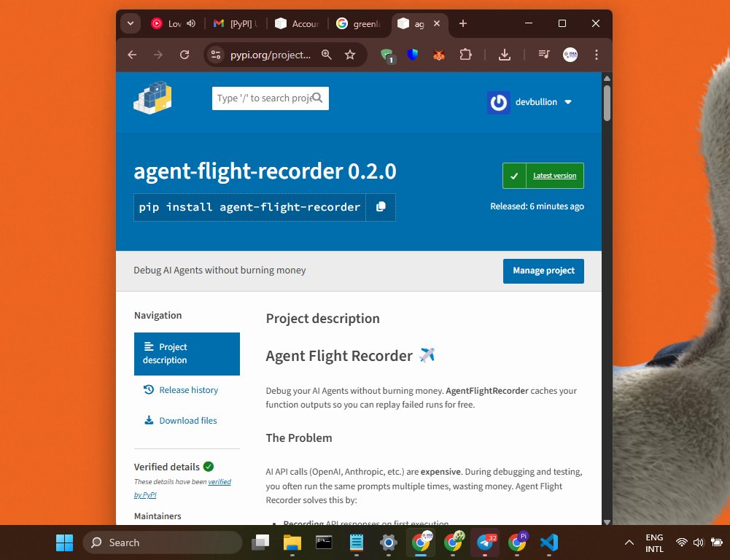Click the Manage project button
The height and width of the screenshot is (560, 730).
543,271
